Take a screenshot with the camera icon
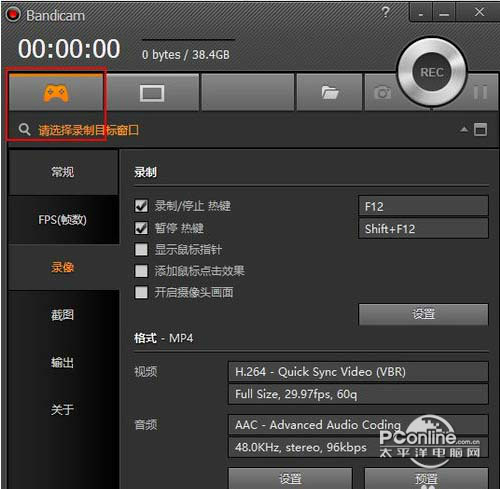 [x=382, y=92]
